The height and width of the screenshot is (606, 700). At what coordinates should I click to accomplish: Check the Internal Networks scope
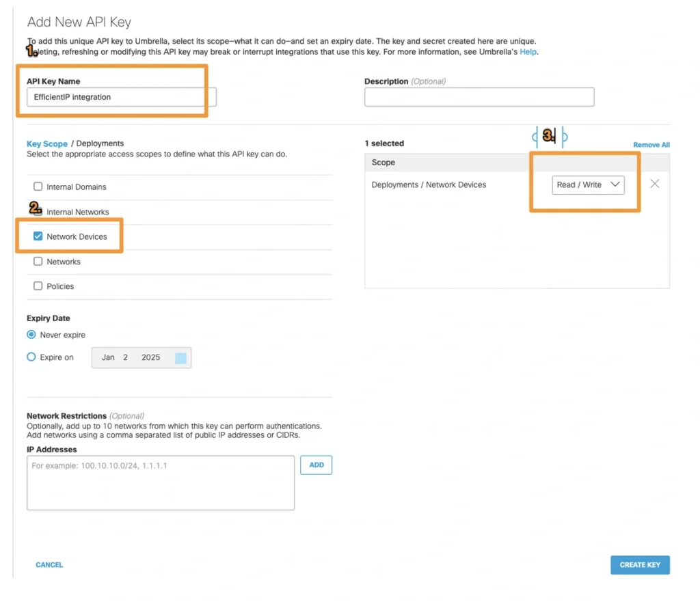pos(38,212)
